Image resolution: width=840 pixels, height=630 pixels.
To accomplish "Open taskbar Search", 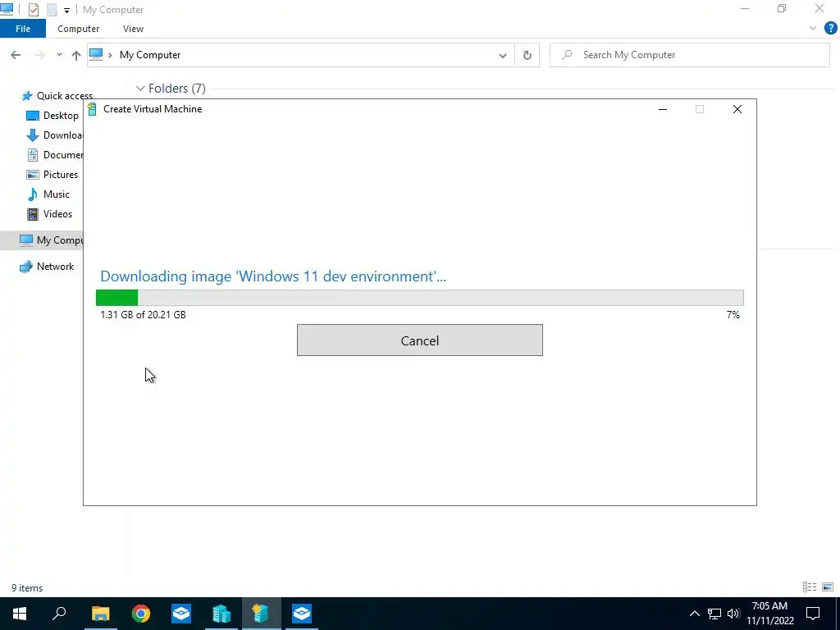I will point(59,614).
